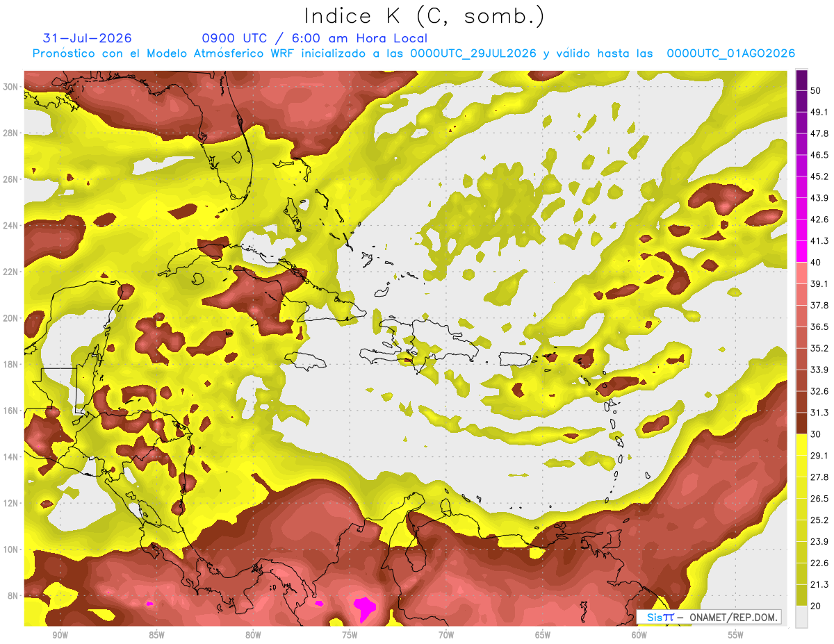834x644 pixels.
Task: Click the "Pronóstico con el Modelo Atmósferico WRF" line
Action: pos(165,53)
